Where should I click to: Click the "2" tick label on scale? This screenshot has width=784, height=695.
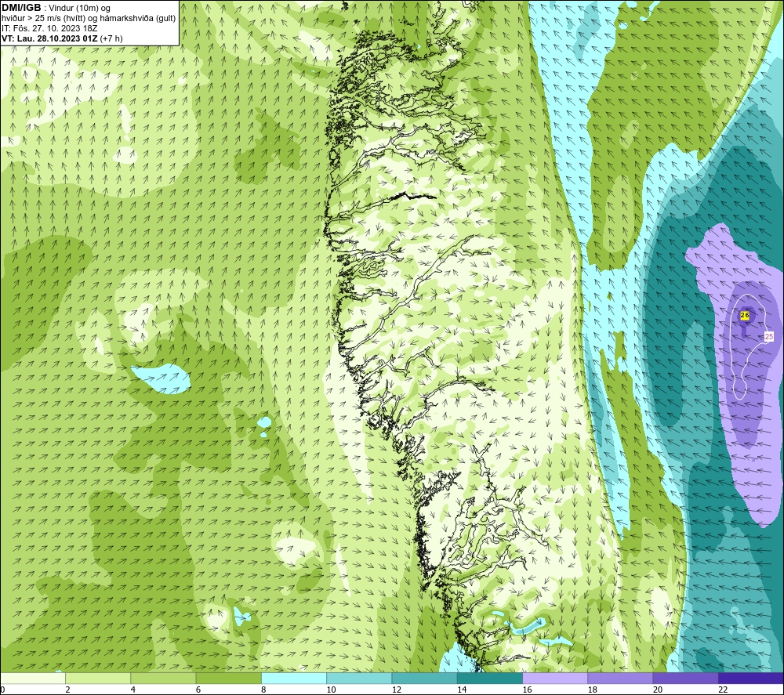tap(67, 690)
